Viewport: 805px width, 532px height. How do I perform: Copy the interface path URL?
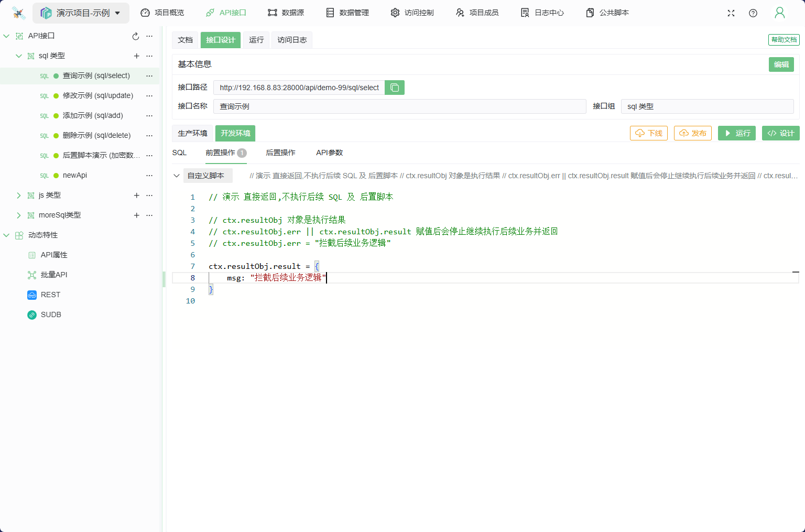395,88
